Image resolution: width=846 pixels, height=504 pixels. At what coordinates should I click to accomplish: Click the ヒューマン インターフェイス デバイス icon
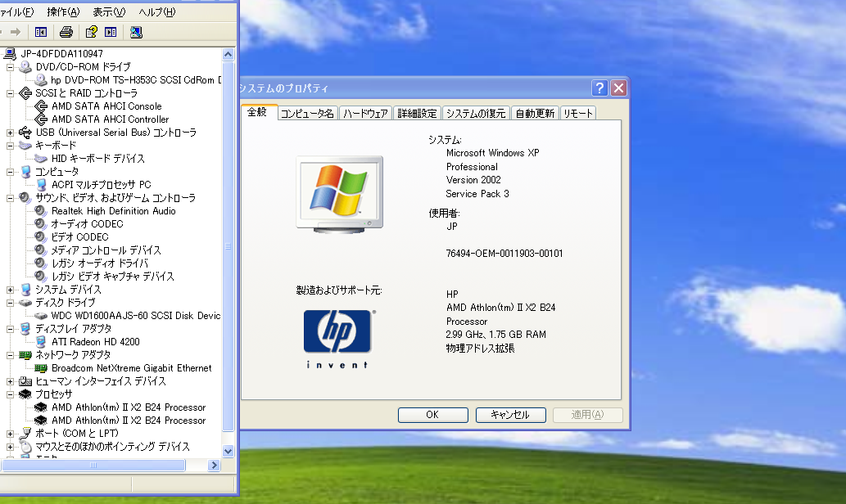[x=25, y=381]
